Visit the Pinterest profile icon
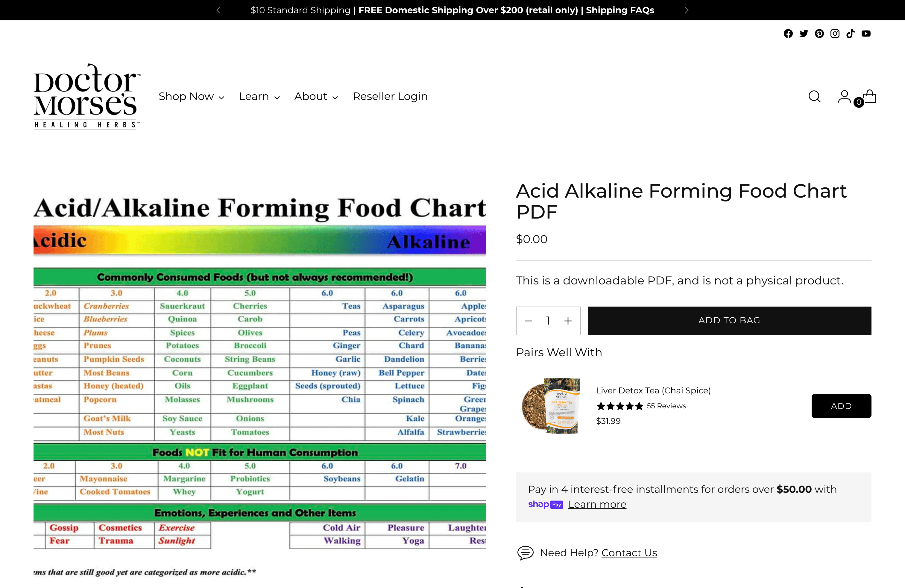Viewport: 905px width, 588px height. tap(819, 34)
